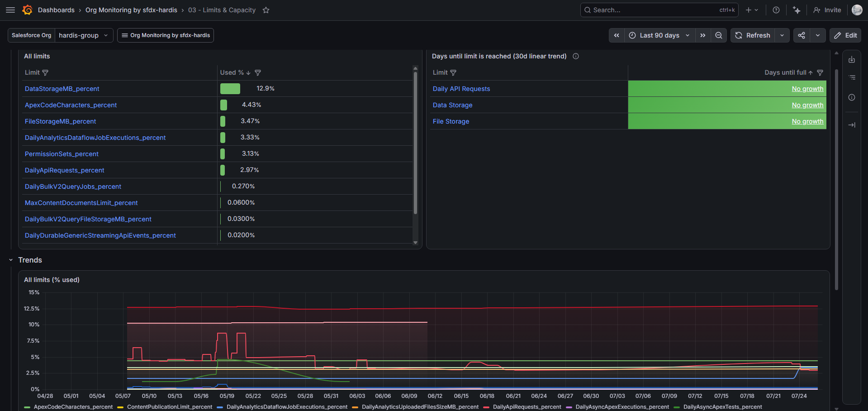Open the hamburger navigation menu
This screenshot has height=411, width=868.
(x=10, y=10)
